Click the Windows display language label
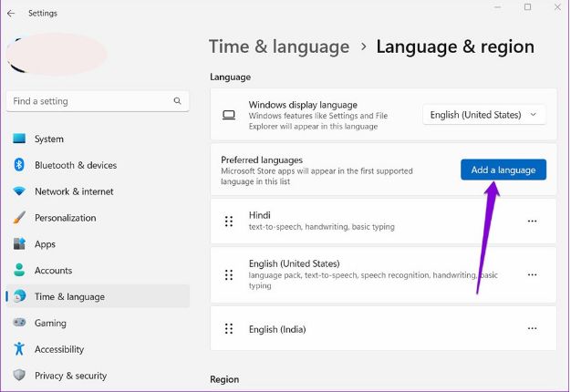 (303, 105)
